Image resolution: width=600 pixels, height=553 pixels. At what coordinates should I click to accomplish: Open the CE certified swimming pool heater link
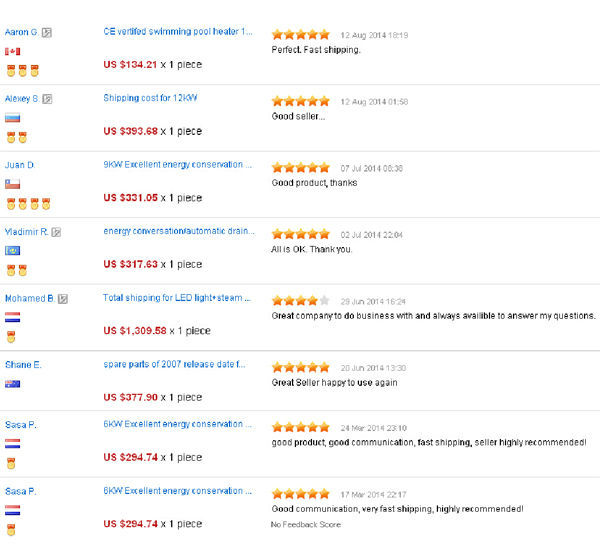pyautogui.click(x=178, y=31)
